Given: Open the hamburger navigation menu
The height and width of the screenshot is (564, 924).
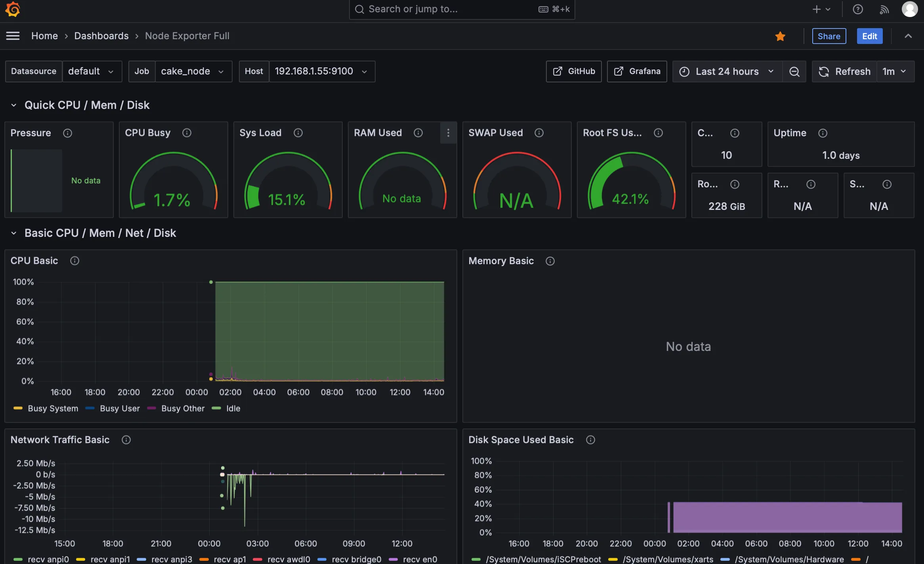Looking at the screenshot, I should [13, 36].
